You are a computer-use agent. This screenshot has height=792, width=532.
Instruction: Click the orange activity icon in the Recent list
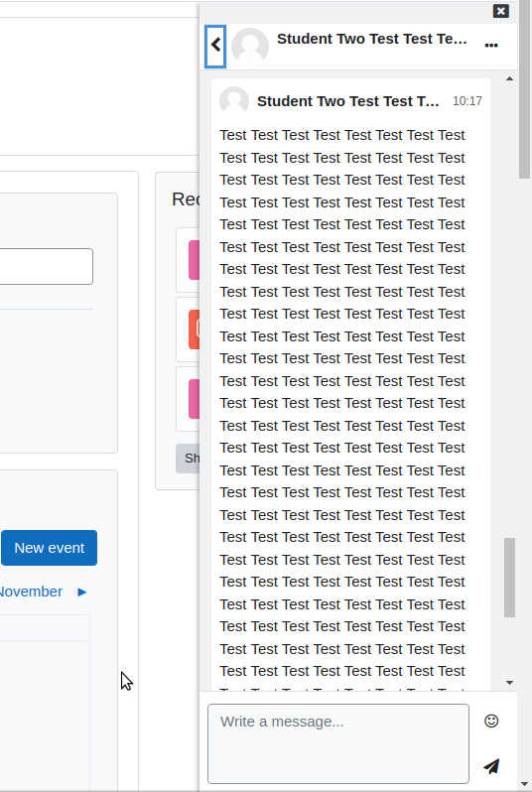coord(194,330)
